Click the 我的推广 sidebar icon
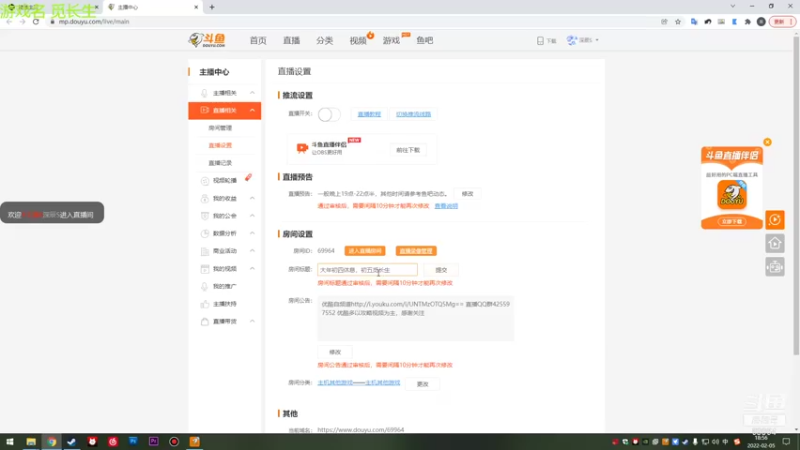 (x=205, y=286)
